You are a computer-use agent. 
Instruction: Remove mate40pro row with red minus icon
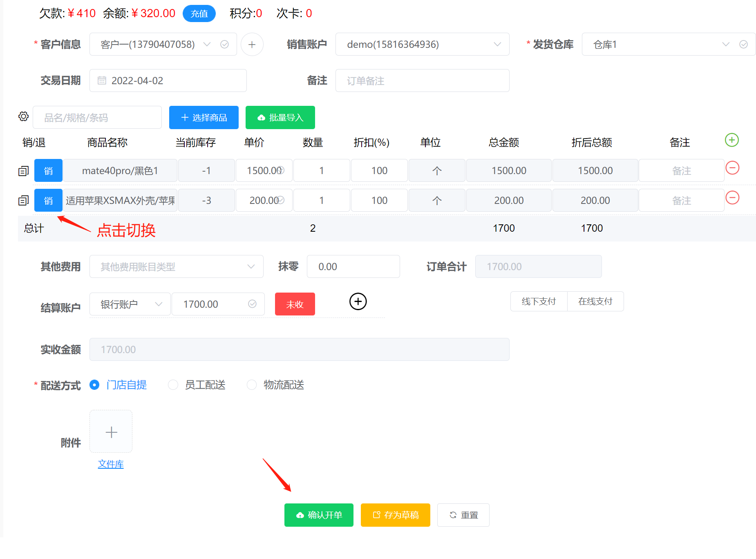point(732,168)
